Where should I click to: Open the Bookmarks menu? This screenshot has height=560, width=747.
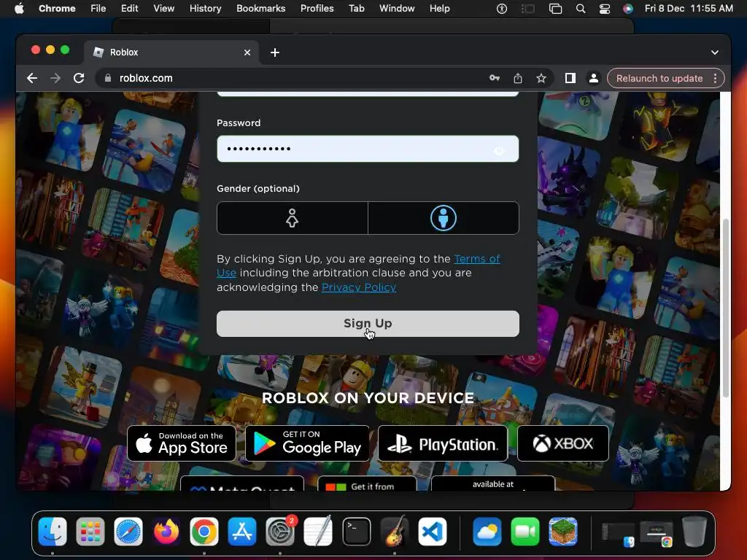click(260, 8)
